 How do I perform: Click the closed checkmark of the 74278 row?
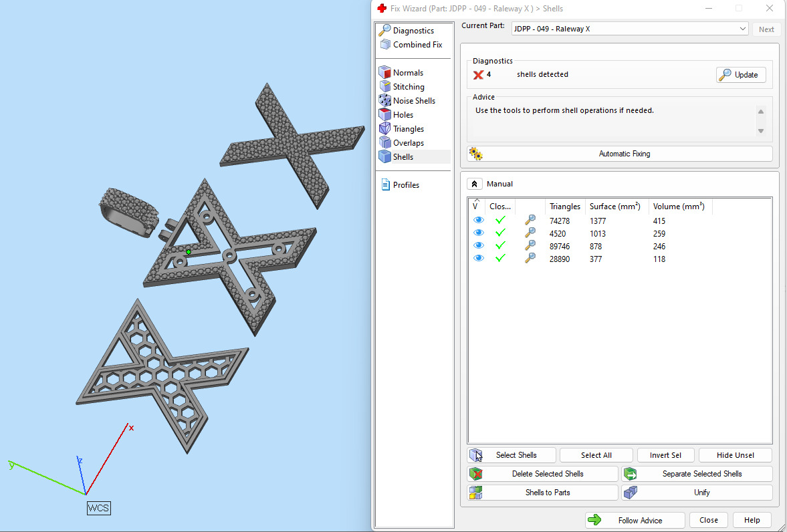pos(500,221)
